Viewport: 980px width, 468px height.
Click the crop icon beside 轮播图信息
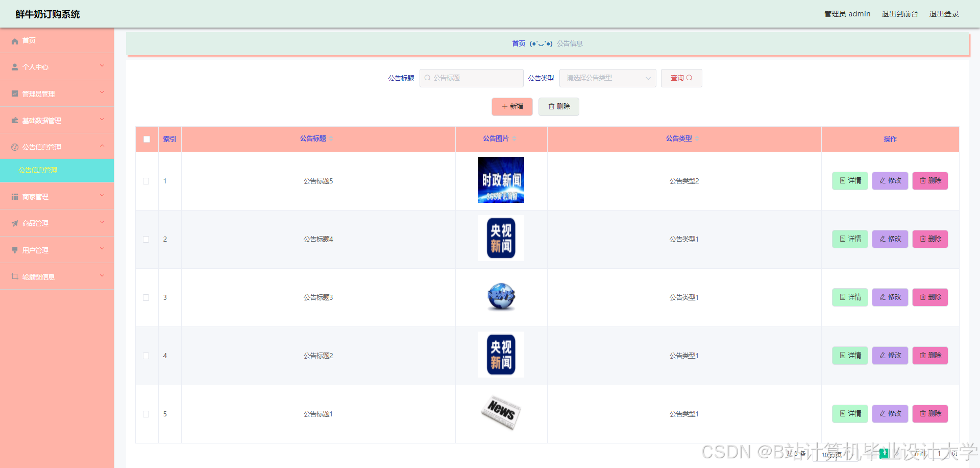coord(15,276)
